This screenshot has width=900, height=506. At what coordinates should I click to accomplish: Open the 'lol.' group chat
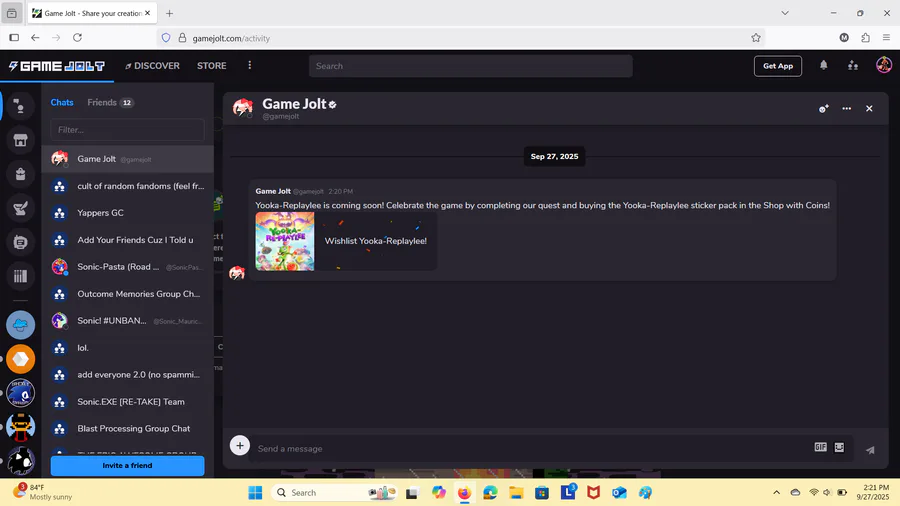coord(127,348)
